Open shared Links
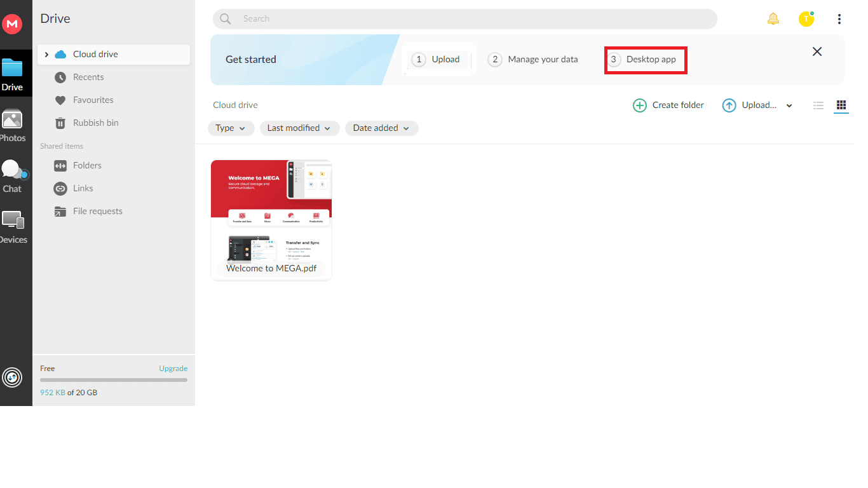The width and height of the screenshot is (868, 488). pyautogui.click(x=83, y=188)
